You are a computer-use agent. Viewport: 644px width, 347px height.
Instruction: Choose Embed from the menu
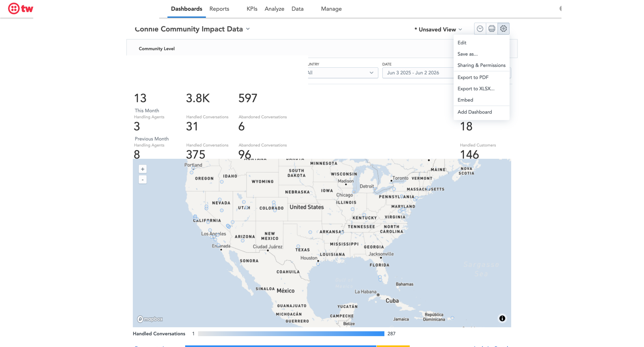[x=481, y=100]
